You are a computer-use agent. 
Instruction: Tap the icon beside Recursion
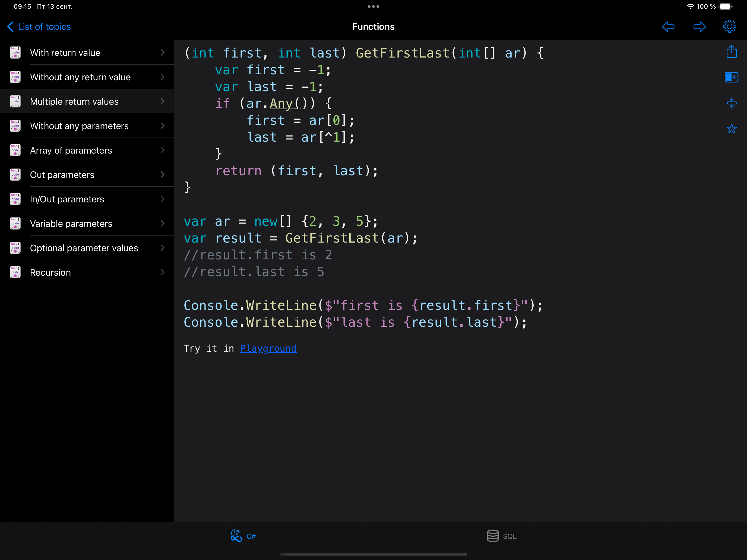[x=15, y=272]
